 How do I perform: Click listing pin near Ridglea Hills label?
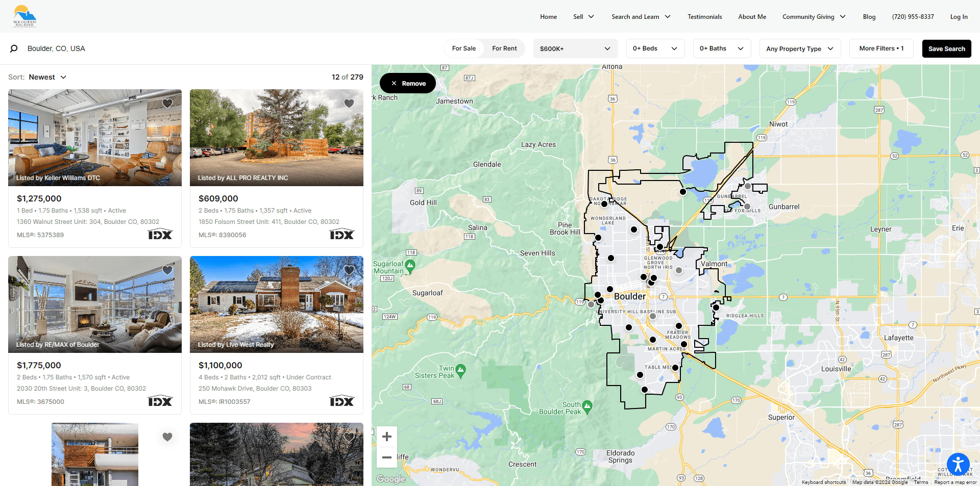(x=716, y=308)
